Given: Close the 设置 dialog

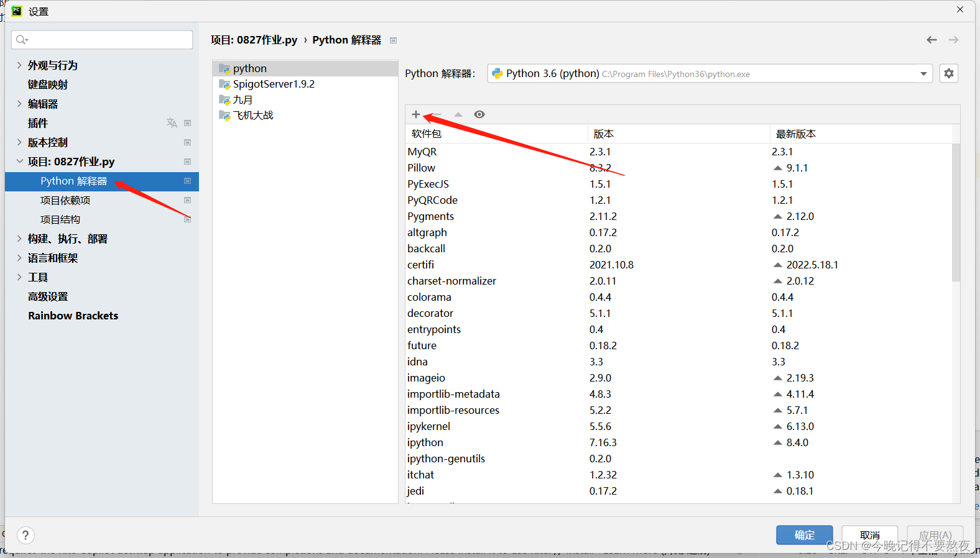Looking at the screenshot, I should click(960, 9).
